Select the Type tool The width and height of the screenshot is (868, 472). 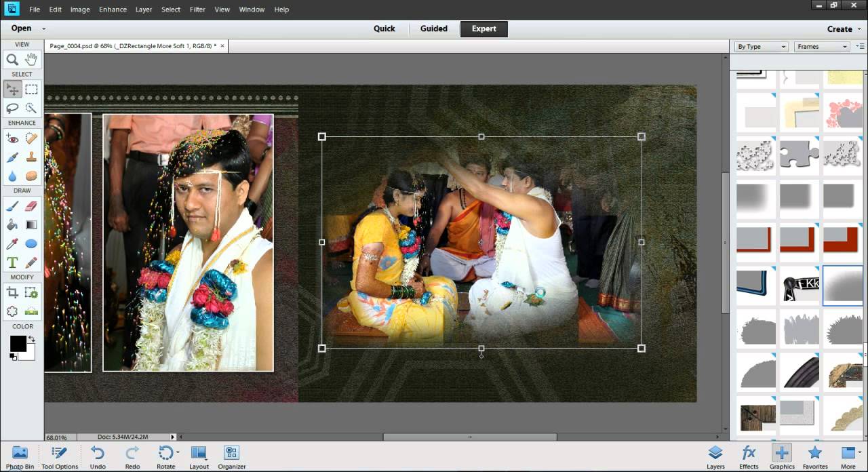click(x=12, y=262)
